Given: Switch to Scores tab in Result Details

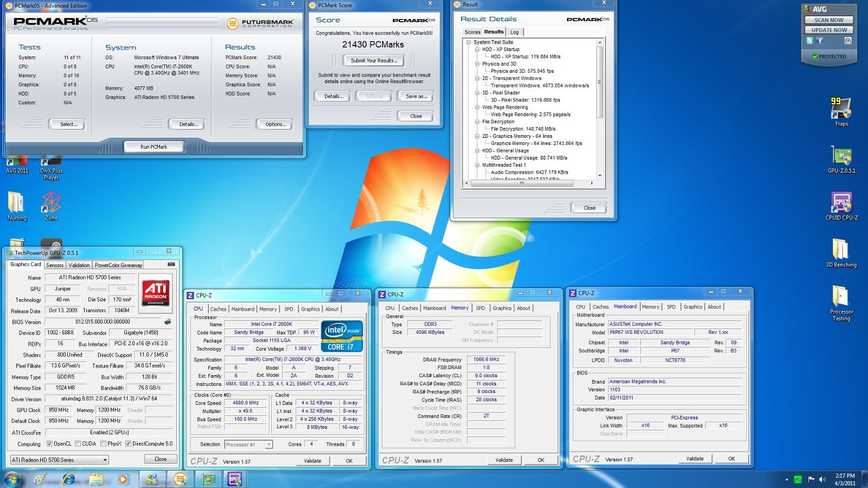Looking at the screenshot, I should pos(473,32).
